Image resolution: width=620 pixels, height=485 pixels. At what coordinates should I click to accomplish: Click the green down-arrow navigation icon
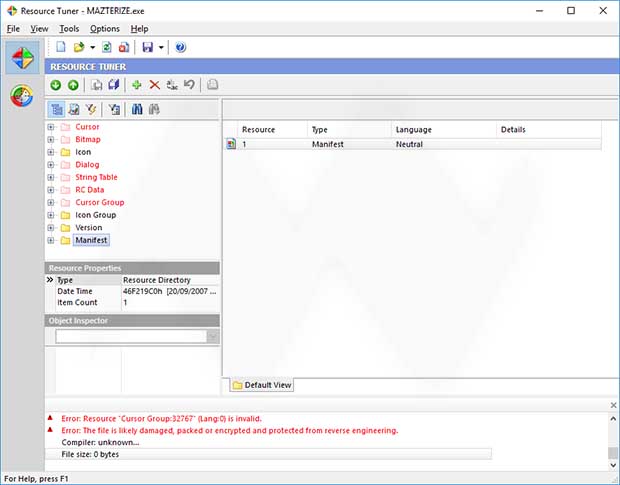tap(56, 85)
